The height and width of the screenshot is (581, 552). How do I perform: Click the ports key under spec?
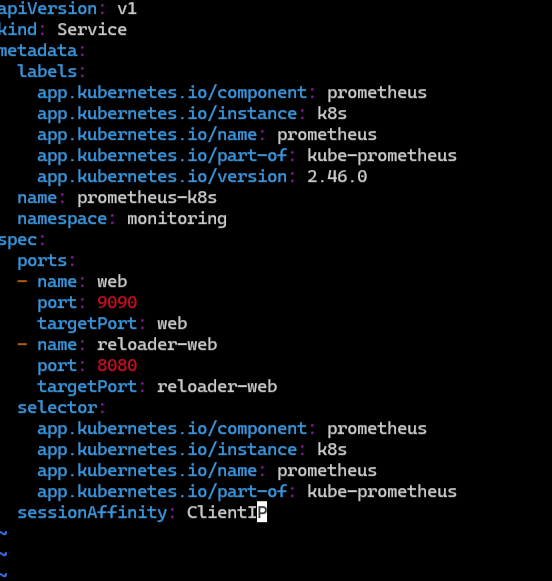42,261
